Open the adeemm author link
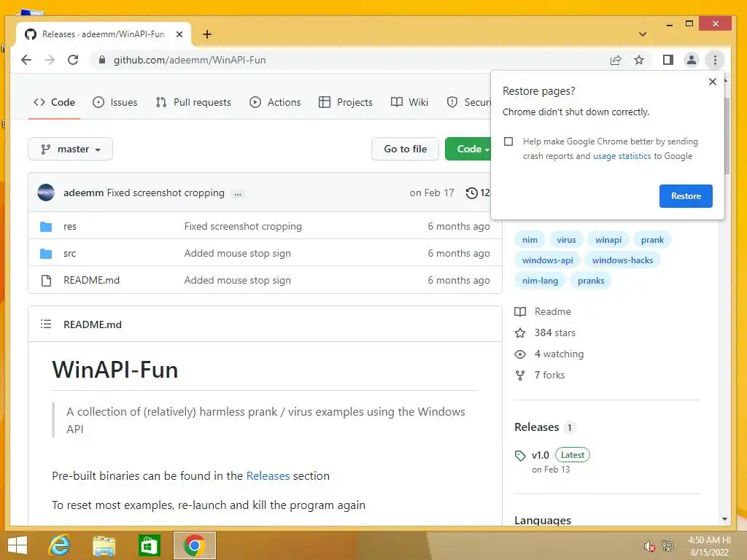Image resolution: width=747 pixels, height=560 pixels. 83,192
